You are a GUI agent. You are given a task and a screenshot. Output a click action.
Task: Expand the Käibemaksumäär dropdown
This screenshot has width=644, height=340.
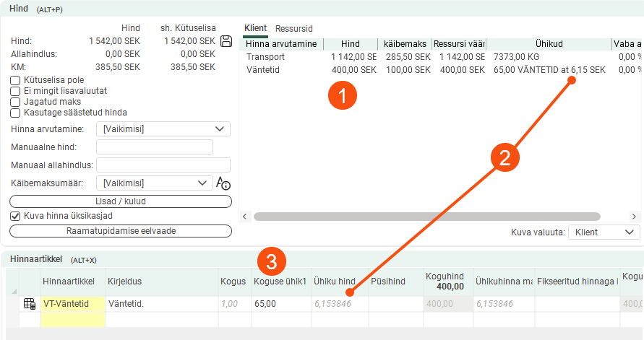[155, 183]
